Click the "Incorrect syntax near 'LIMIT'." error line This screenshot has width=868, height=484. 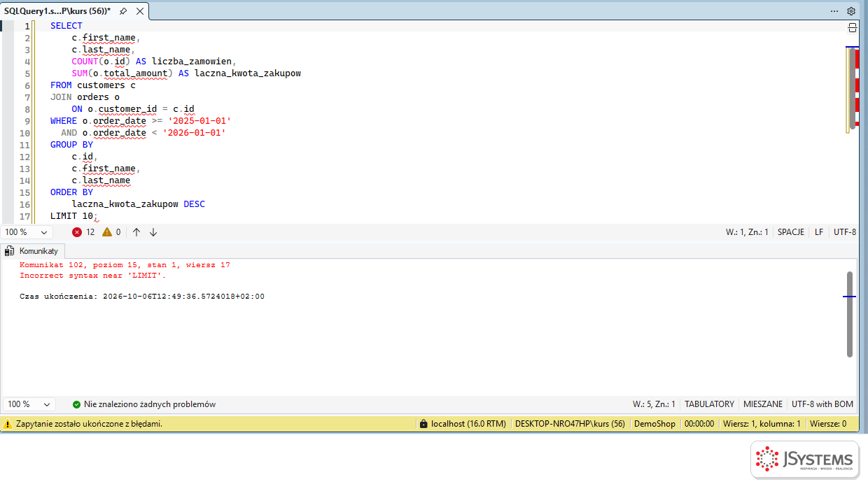[x=93, y=276]
